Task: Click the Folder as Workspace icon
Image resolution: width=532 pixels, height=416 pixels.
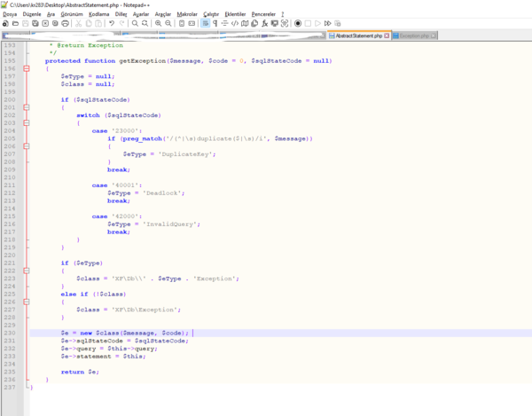Action: tap(275, 23)
